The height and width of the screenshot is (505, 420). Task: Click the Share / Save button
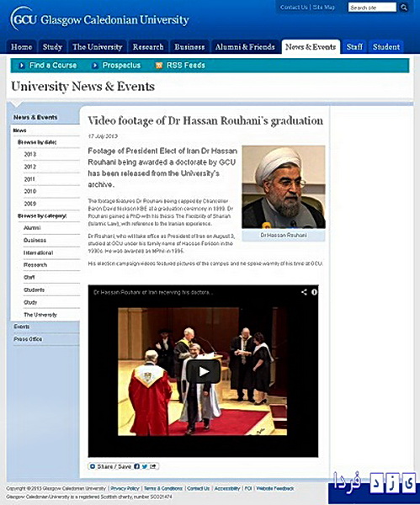coord(110,466)
